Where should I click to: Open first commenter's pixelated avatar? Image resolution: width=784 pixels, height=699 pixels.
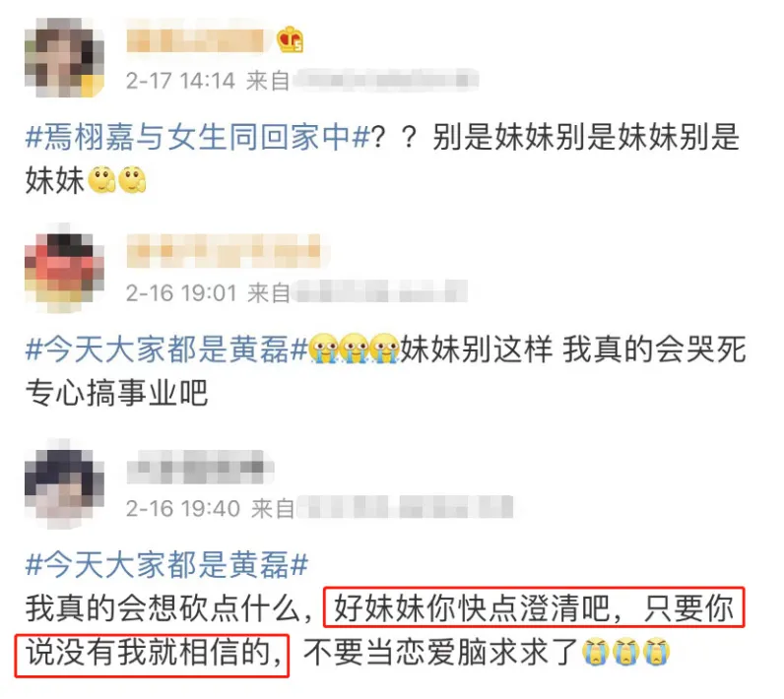[x=64, y=57]
